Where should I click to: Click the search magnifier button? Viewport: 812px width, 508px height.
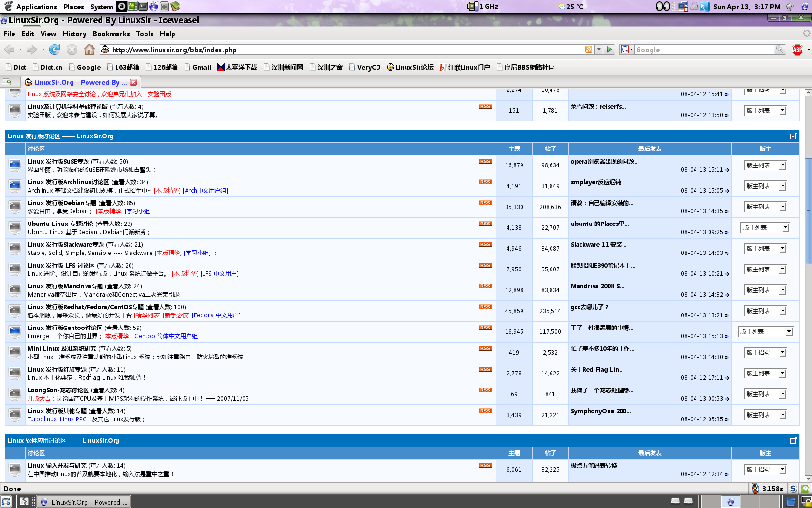(779, 49)
